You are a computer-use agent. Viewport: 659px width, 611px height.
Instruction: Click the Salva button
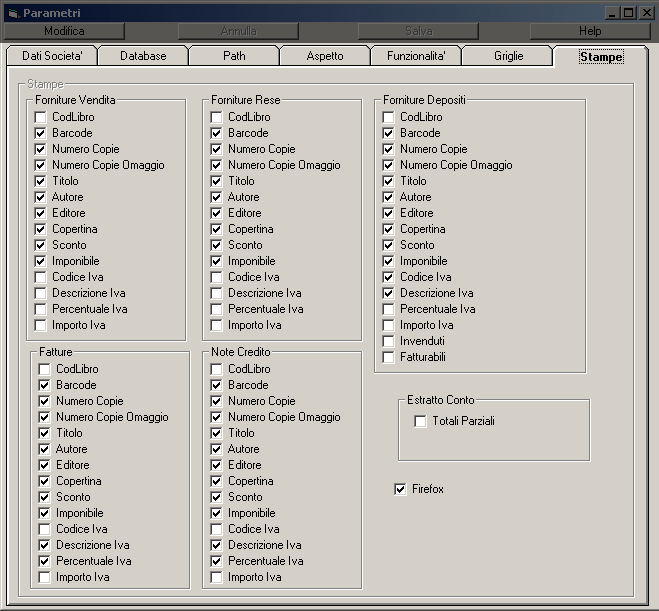[418, 31]
